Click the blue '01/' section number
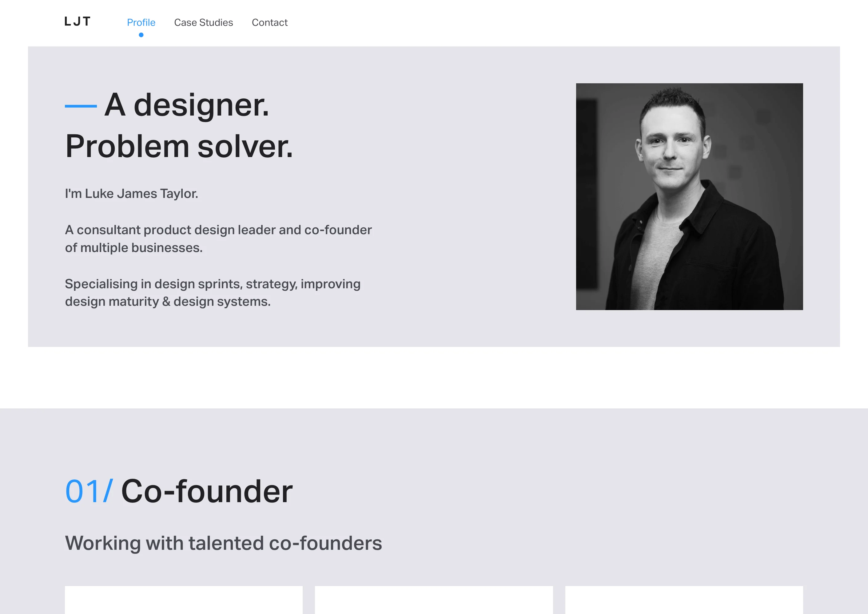Image resolution: width=868 pixels, height=614 pixels. pos(88,491)
